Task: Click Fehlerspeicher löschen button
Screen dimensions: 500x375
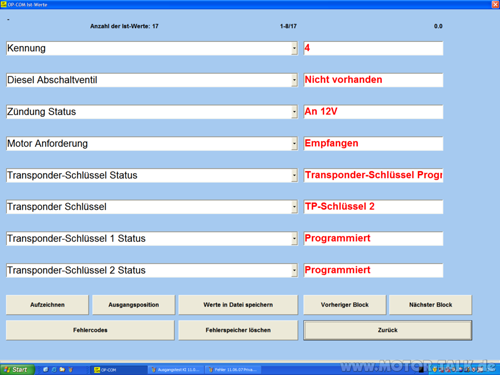Action: (238, 330)
